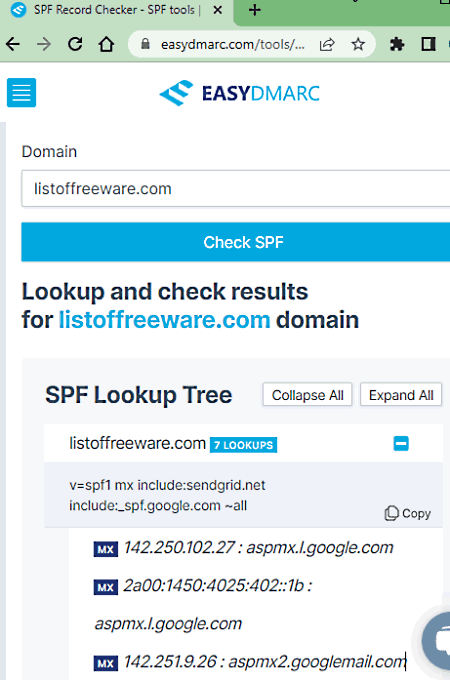Image resolution: width=450 pixels, height=680 pixels.
Task: Click the EasyDMARC logo
Action: pyautogui.click(x=239, y=93)
